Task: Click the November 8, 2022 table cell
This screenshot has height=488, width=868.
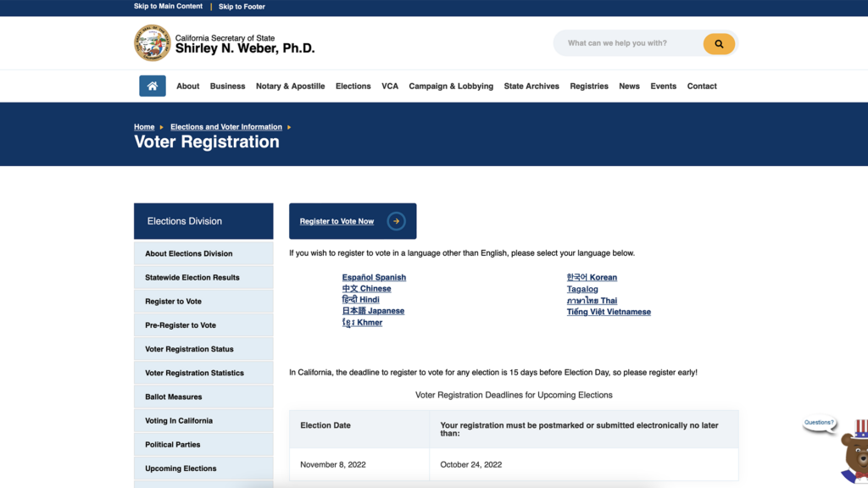Action: tap(359, 464)
